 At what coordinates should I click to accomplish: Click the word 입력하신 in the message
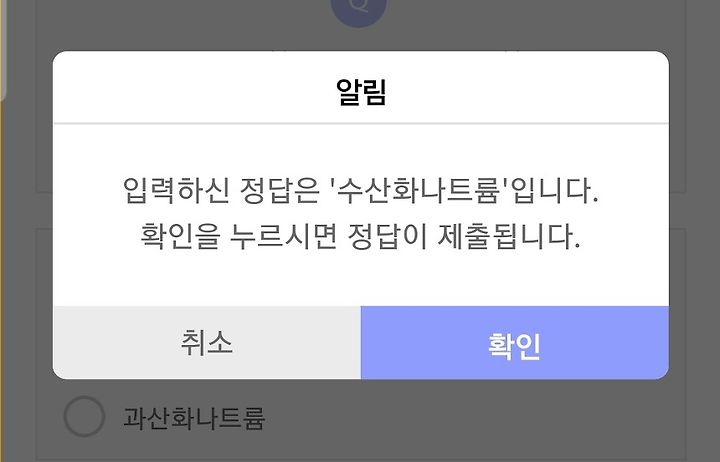point(176,191)
